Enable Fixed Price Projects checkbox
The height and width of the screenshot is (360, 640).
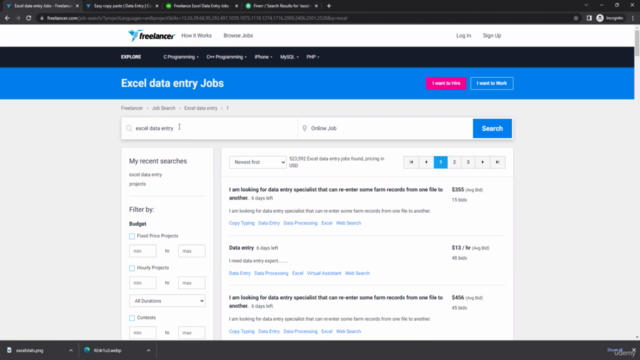pyautogui.click(x=132, y=236)
